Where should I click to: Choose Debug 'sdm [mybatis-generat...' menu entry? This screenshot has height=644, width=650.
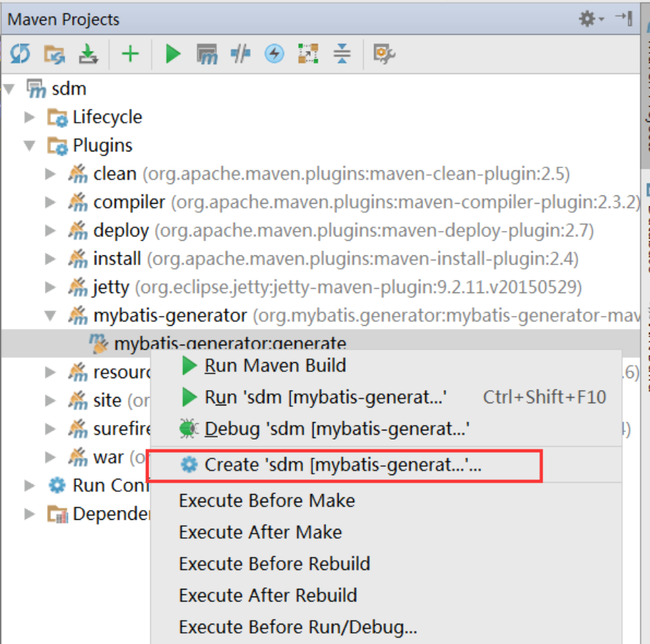pos(386,428)
